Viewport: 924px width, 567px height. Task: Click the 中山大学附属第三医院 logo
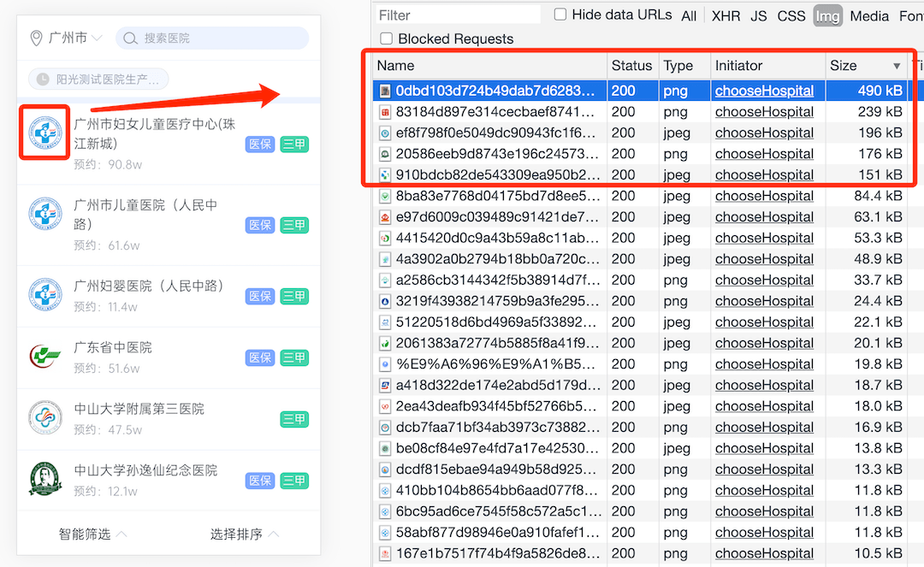tap(44, 417)
